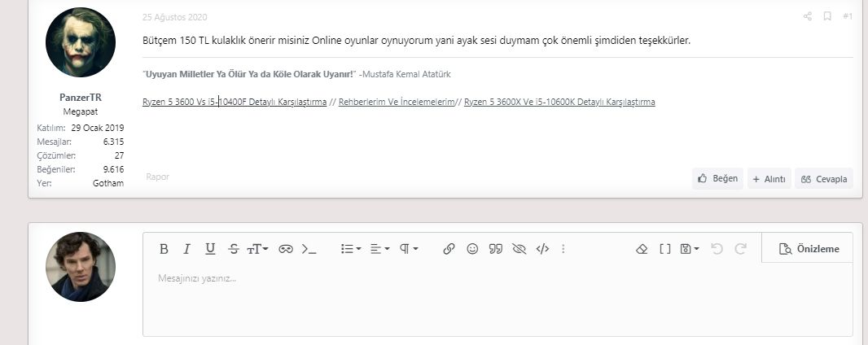Toggle italic formatting in the editor
This screenshot has width=868, height=345.
tap(186, 249)
